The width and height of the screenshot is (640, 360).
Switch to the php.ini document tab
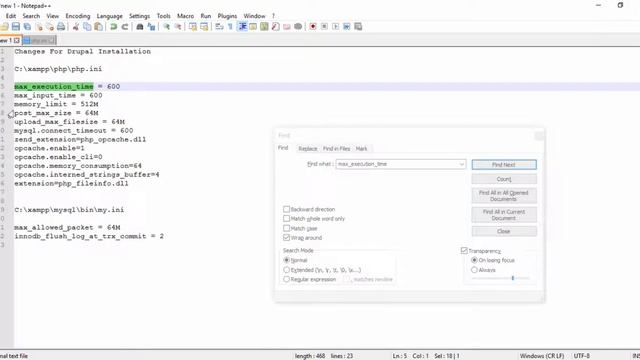pos(39,40)
